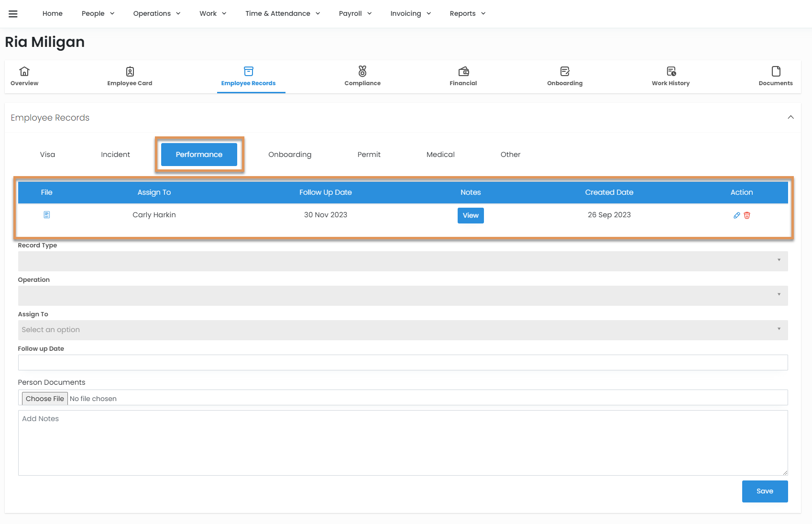Open the Employee Card icon
The width and height of the screenshot is (812, 524).
point(130,71)
